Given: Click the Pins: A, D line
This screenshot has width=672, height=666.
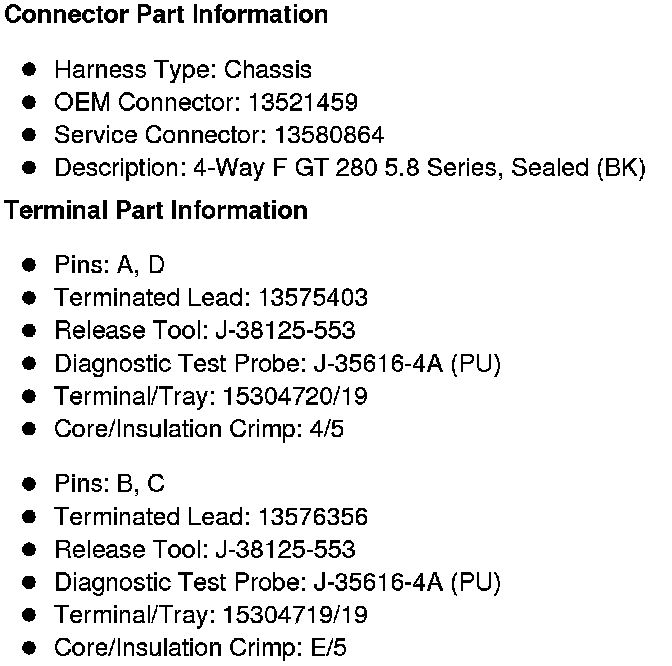Looking at the screenshot, I should tap(110, 265).
